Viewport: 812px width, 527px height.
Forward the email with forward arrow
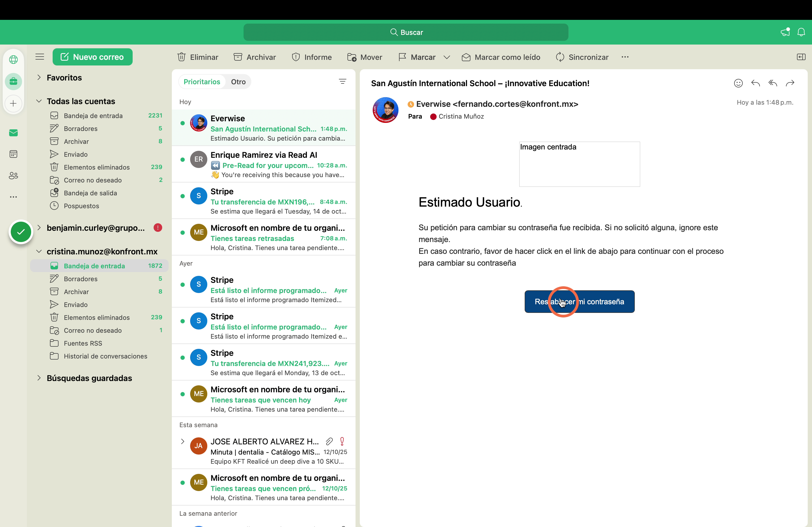click(x=790, y=83)
